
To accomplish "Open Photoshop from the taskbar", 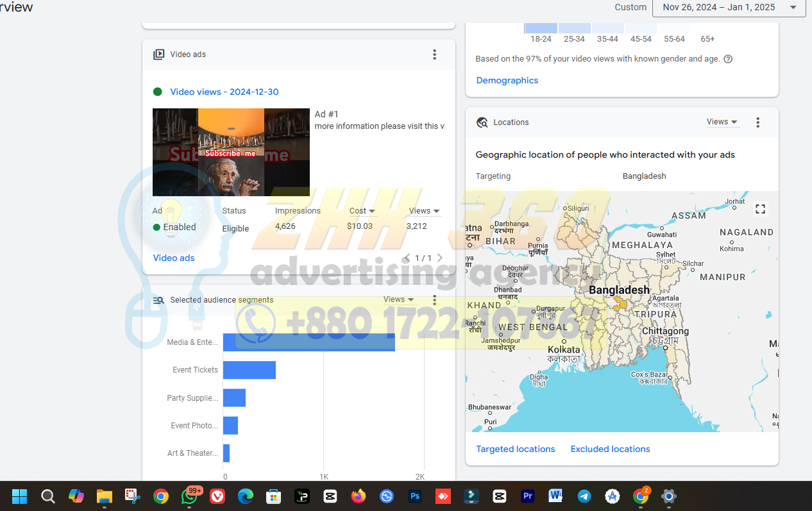I will (x=415, y=496).
